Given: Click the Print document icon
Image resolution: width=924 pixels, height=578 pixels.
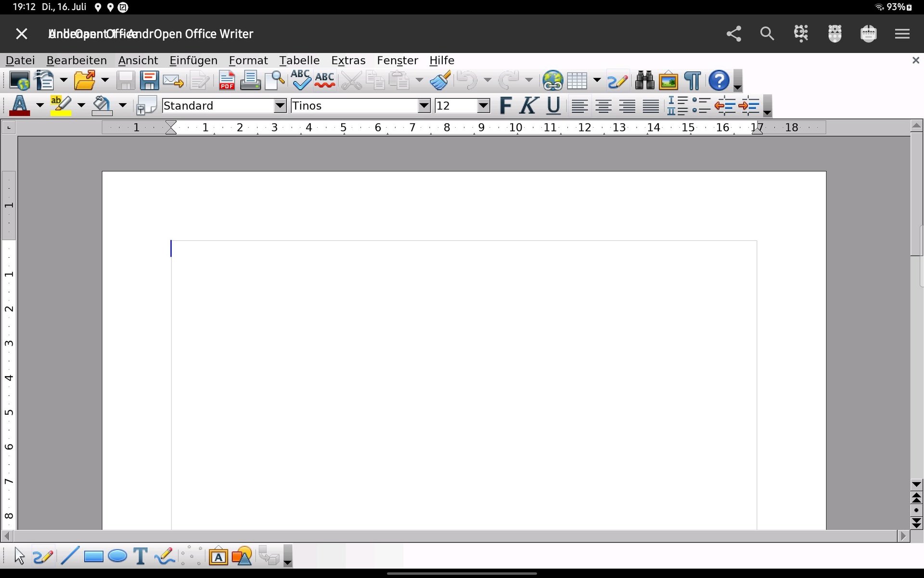Looking at the screenshot, I should pyautogui.click(x=250, y=80).
